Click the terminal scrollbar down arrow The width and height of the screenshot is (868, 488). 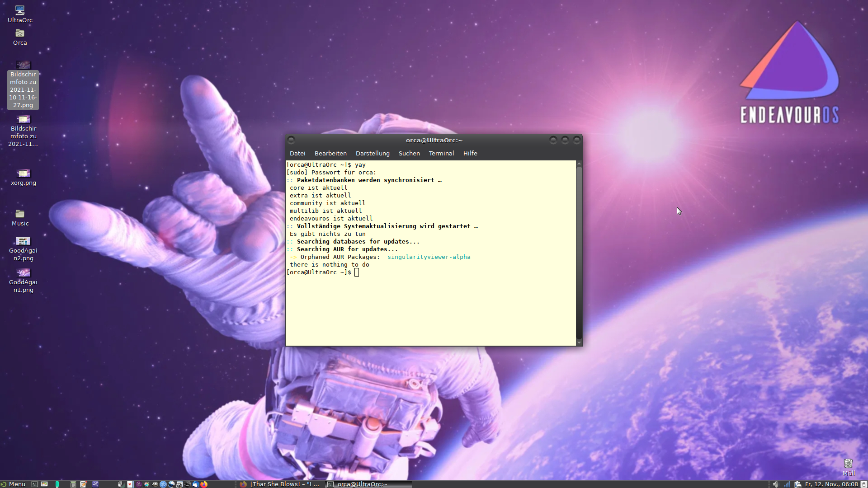[579, 343]
